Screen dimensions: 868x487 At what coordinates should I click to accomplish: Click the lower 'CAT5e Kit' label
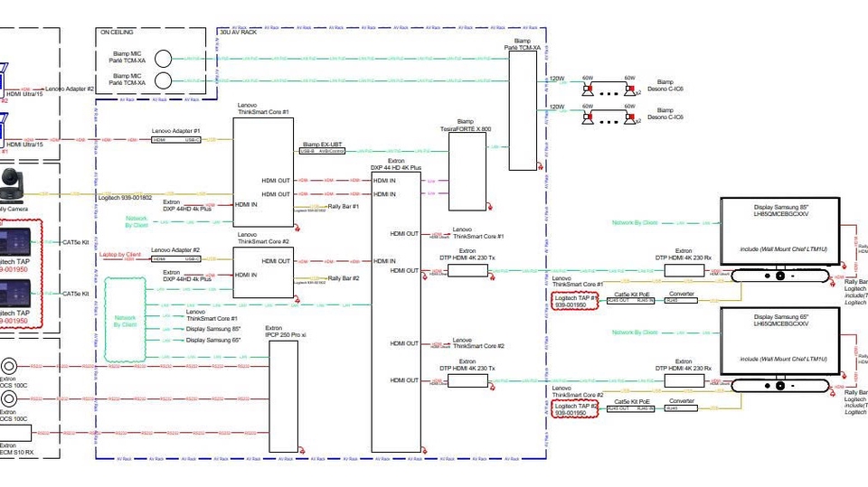coord(75,294)
